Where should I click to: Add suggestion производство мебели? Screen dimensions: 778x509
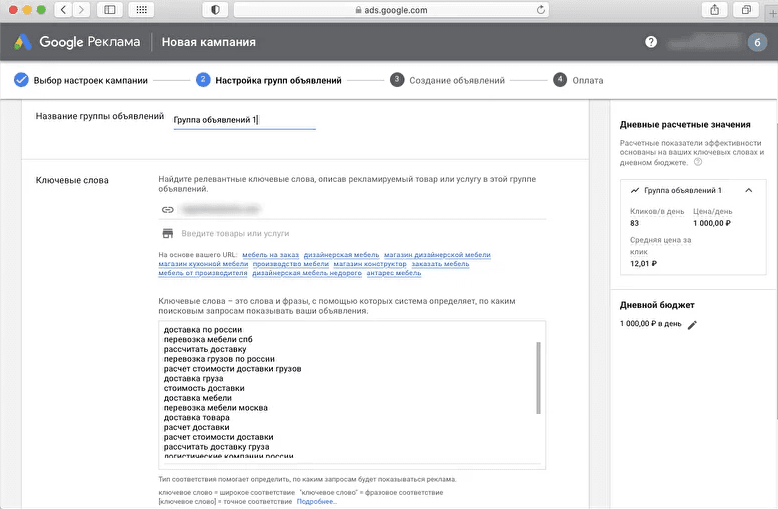pyautogui.click(x=291, y=264)
